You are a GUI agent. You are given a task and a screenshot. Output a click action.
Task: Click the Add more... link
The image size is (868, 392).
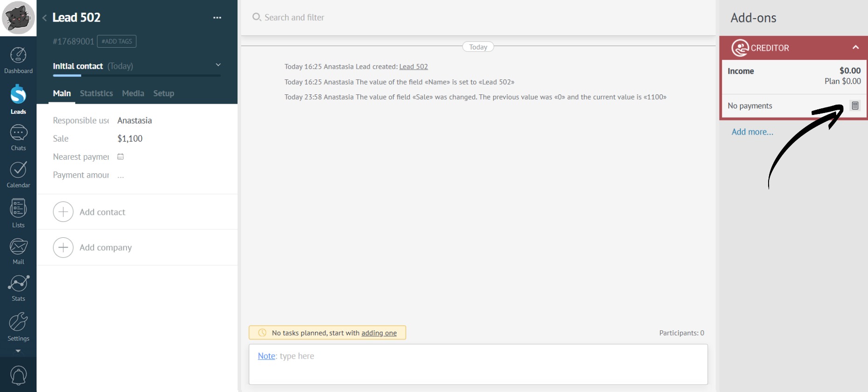(752, 132)
